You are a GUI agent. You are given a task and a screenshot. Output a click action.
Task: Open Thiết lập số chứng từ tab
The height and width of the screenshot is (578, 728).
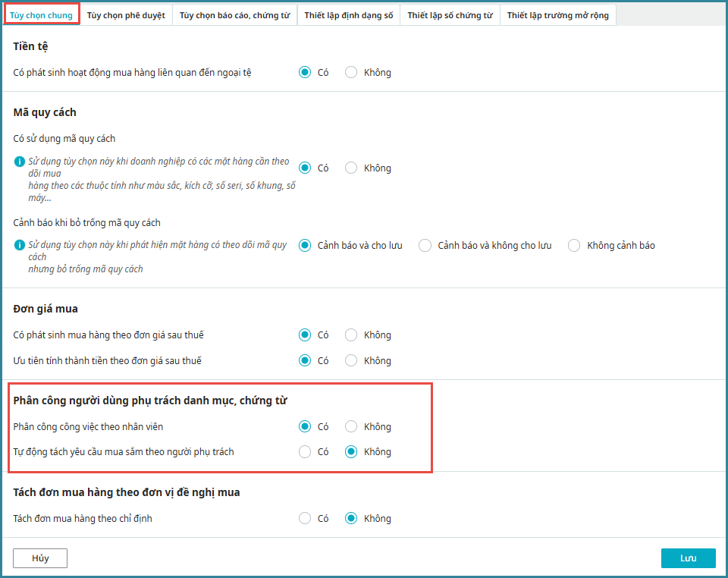click(x=450, y=15)
